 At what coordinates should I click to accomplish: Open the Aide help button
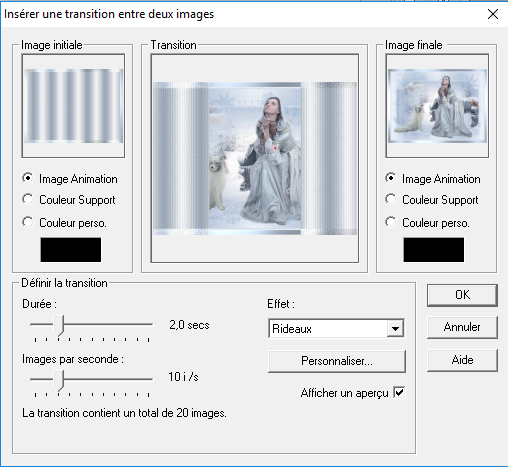462,360
